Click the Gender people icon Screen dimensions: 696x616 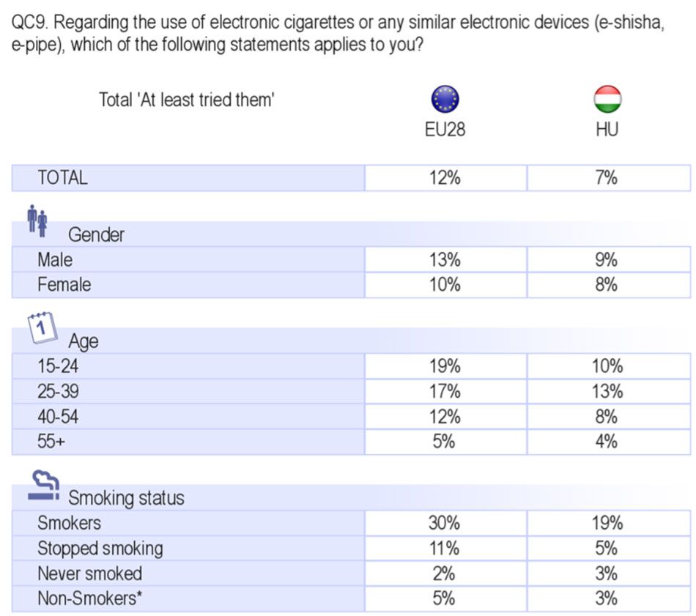point(37,220)
